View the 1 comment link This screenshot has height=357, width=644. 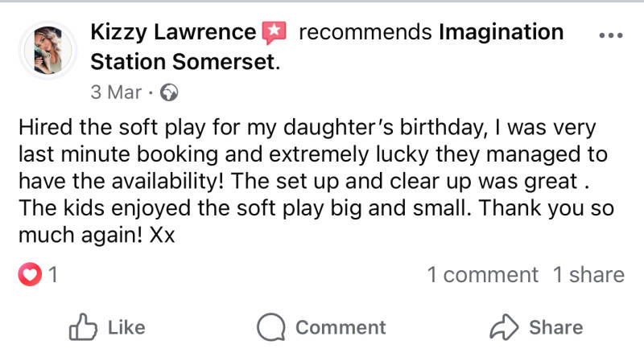point(482,275)
